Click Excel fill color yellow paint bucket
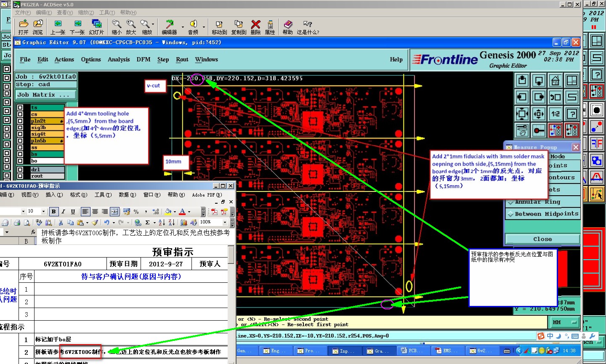 (168, 212)
